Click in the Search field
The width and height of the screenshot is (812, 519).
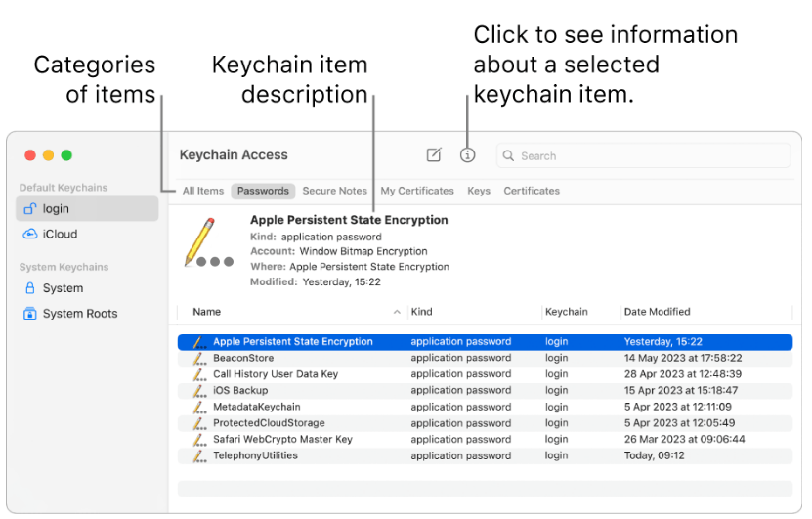click(x=644, y=156)
